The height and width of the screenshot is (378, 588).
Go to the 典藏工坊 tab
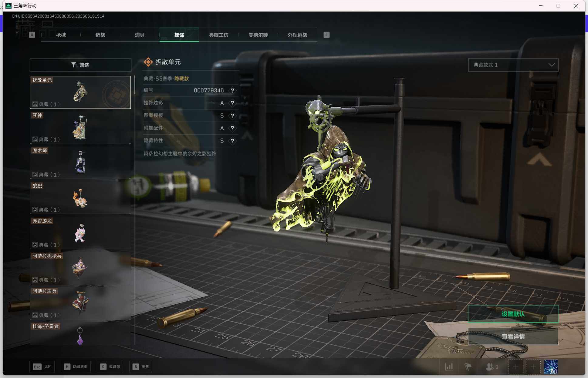click(219, 35)
